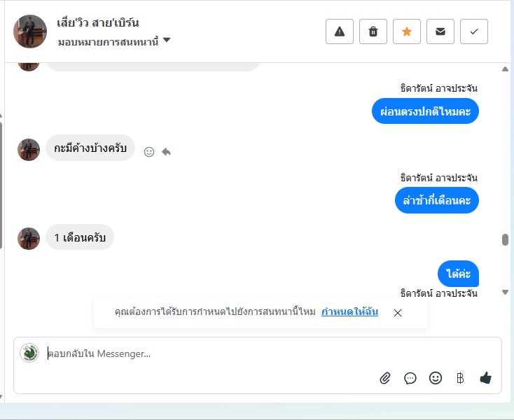
Task: Click the baht payment request icon
Action: 460,378
